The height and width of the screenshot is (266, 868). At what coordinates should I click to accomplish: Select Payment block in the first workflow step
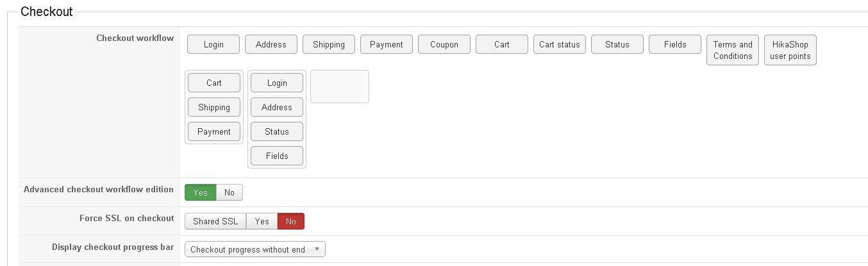[214, 131]
